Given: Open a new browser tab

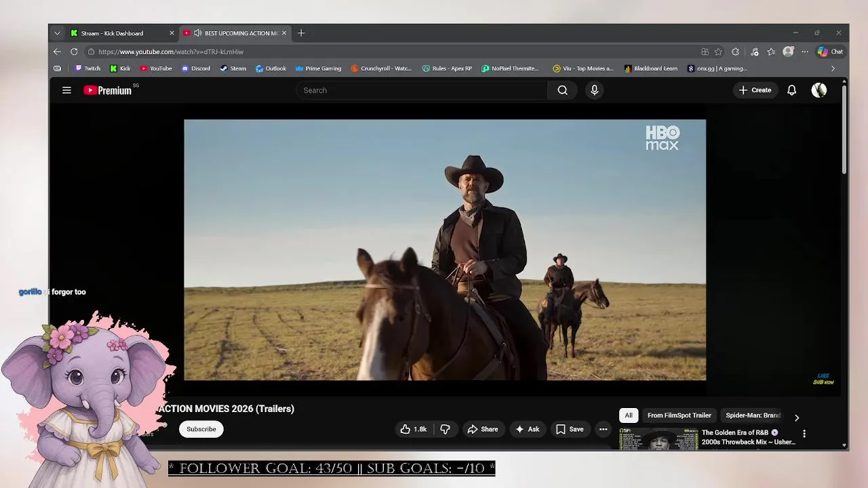Looking at the screenshot, I should [301, 33].
